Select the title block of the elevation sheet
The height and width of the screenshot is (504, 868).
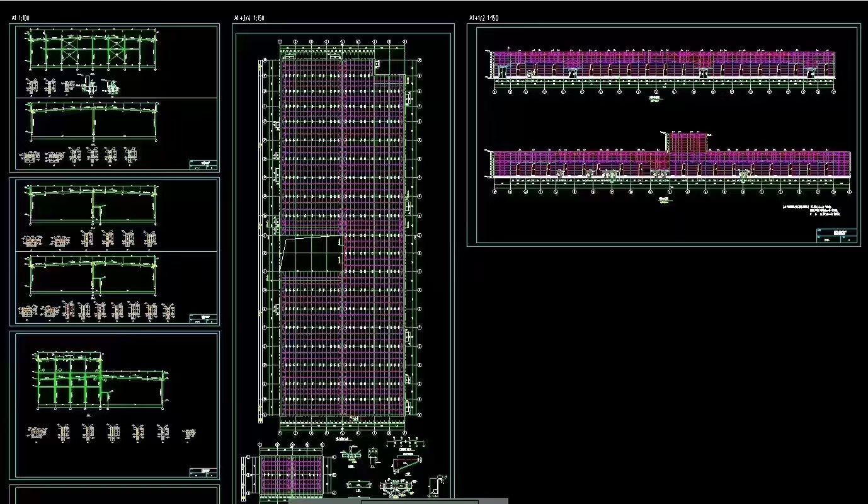(x=836, y=235)
